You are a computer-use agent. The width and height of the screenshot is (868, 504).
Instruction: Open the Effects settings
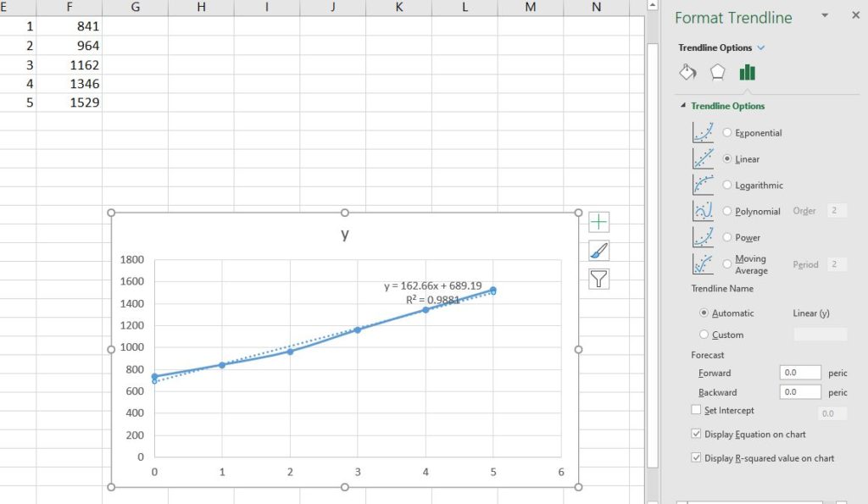coord(716,72)
